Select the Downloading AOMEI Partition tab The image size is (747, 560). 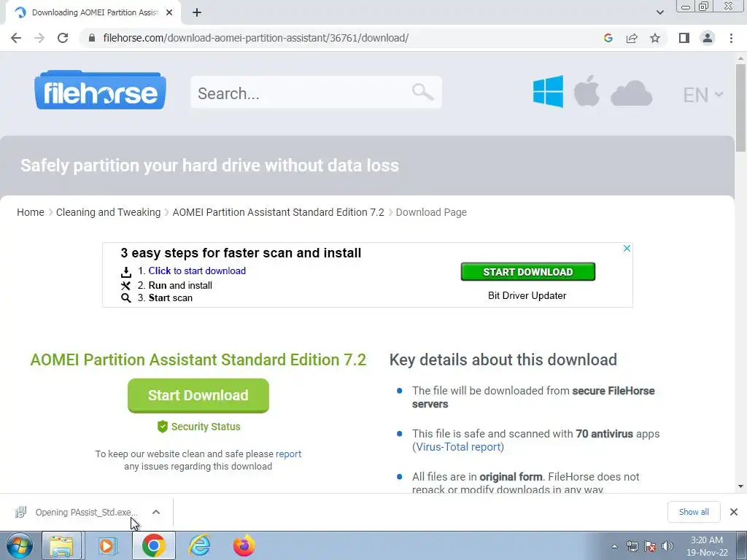click(x=94, y=12)
